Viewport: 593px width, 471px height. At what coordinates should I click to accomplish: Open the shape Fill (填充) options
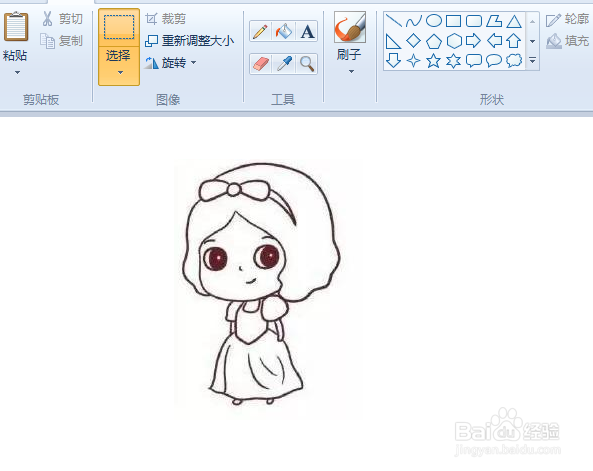pyautogui.click(x=568, y=40)
